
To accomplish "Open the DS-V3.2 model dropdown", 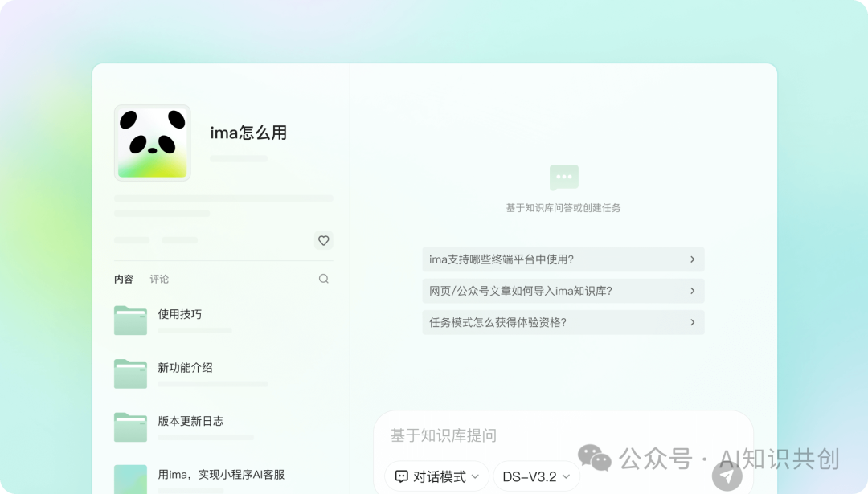I will coord(536,476).
